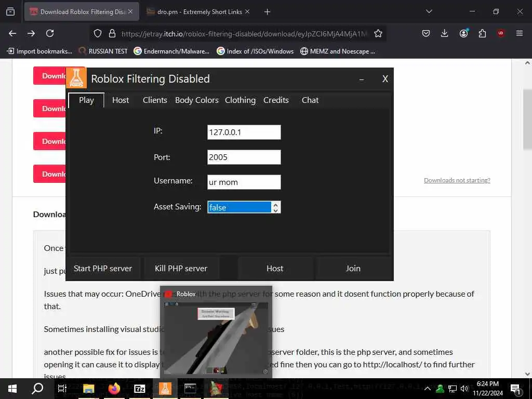Open the extensions puzzle icon
This screenshot has width=532, height=399.
[x=482, y=33]
